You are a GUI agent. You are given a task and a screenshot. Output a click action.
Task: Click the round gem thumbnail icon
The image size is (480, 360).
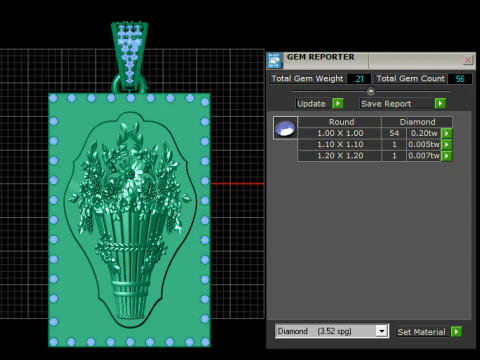click(x=285, y=128)
